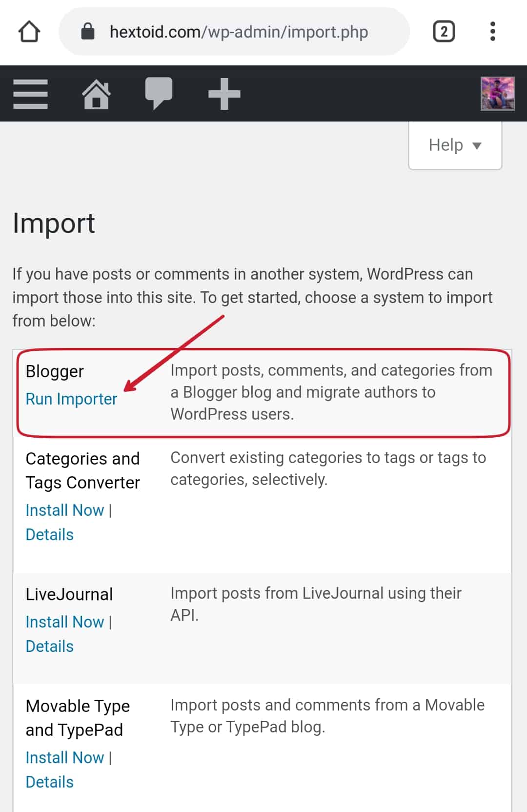Add new content with plus icon
This screenshot has height=812, width=527.
pyautogui.click(x=224, y=94)
